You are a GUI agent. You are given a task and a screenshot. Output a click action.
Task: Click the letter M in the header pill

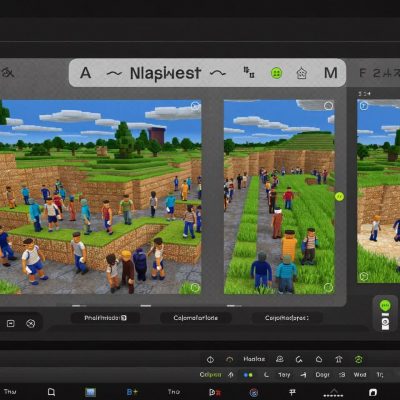331,73
